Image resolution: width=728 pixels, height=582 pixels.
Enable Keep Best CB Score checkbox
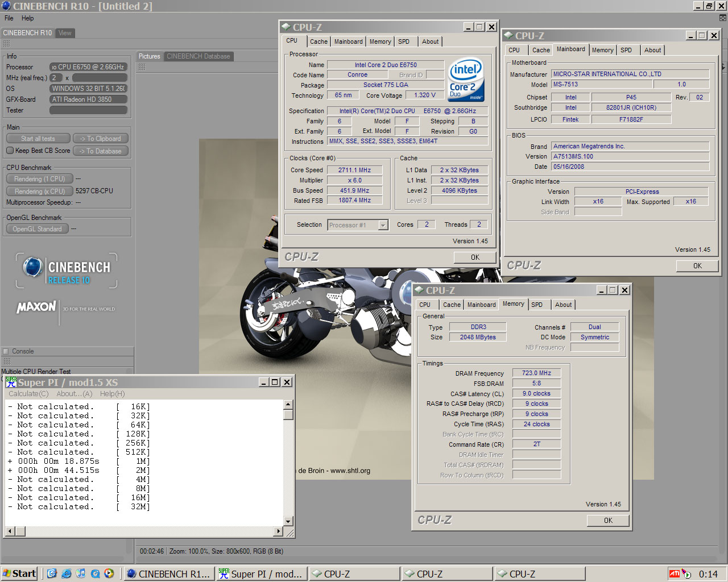click(x=10, y=151)
